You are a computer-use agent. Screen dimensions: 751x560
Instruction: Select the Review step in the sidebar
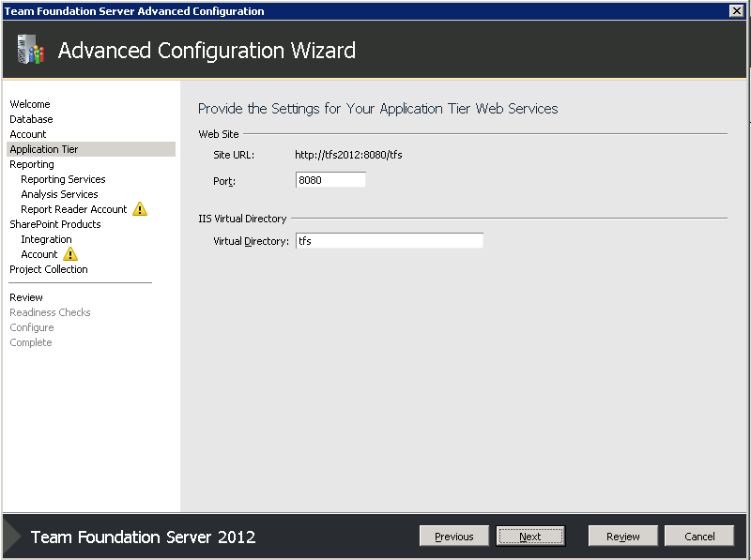[x=26, y=296]
